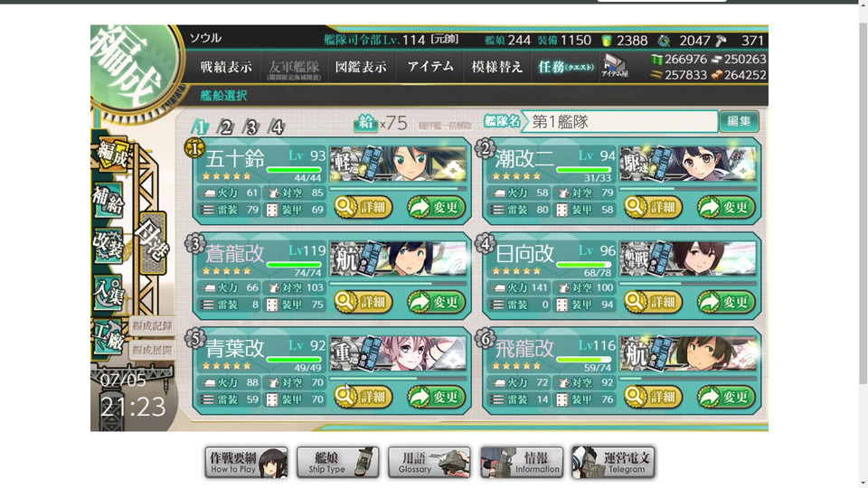Open the アイテム屋 item shop icon
Screen dimensions: 868x488
point(615,65)
